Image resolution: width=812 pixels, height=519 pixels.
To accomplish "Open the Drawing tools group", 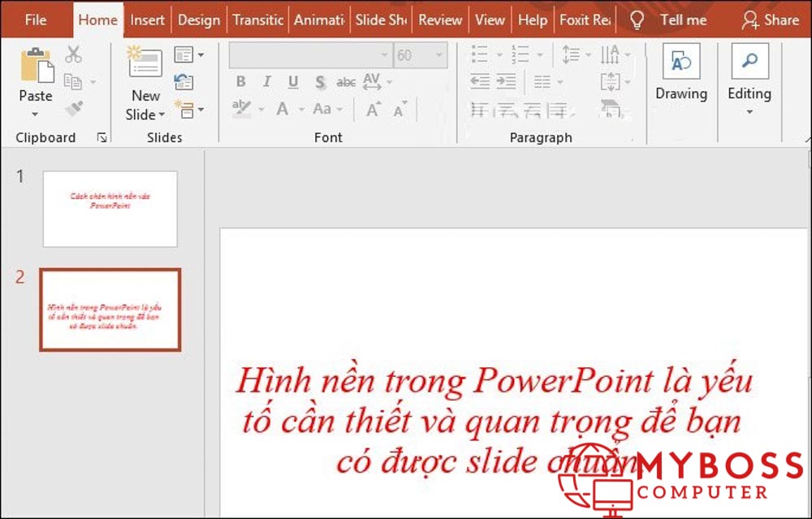I will (681, 73).
